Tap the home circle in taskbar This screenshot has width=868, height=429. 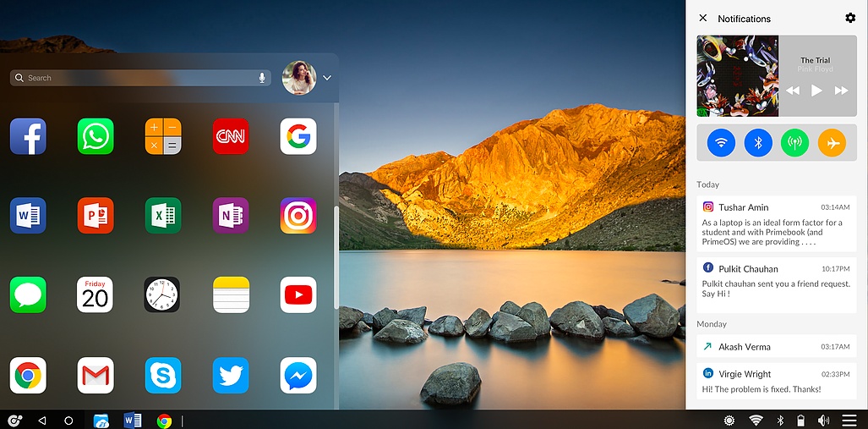pyautogui.click(x=68, y=421)
